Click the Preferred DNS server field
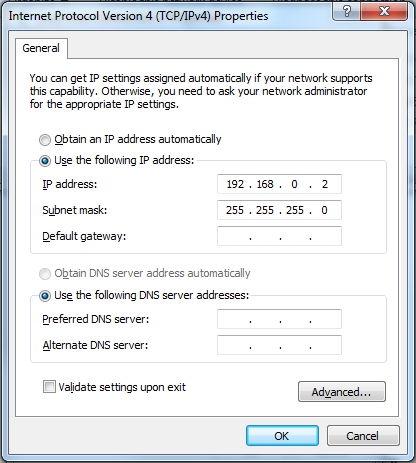Image resolution: width=416 pixels, height=463 pixels. 279,319
